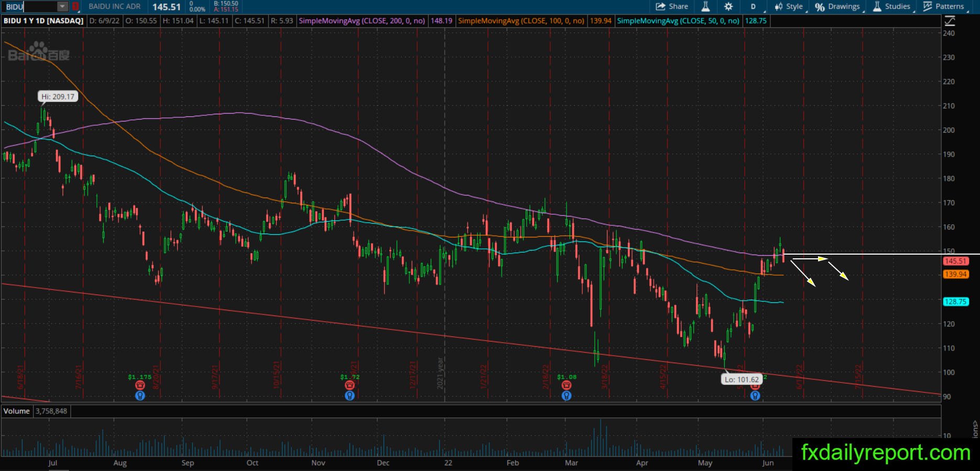Image resolution: width=980 pixels, height=471 pixels.
Task: Click the B: 150.50 bid value
Action: click(x=226, y=3)
